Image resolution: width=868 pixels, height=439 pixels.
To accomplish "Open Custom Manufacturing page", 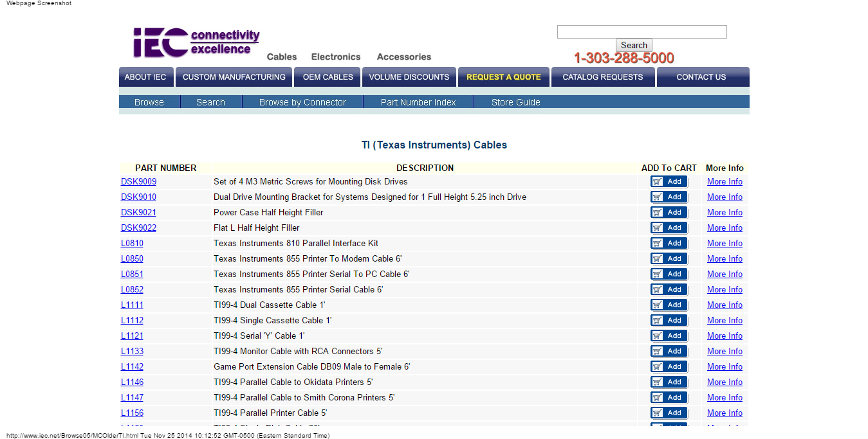I will 234,76.
